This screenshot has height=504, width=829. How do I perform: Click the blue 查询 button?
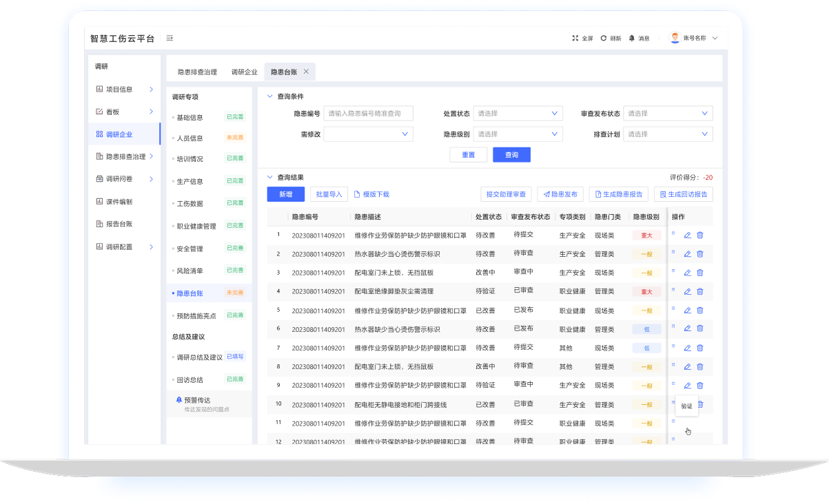pos(511,155)
